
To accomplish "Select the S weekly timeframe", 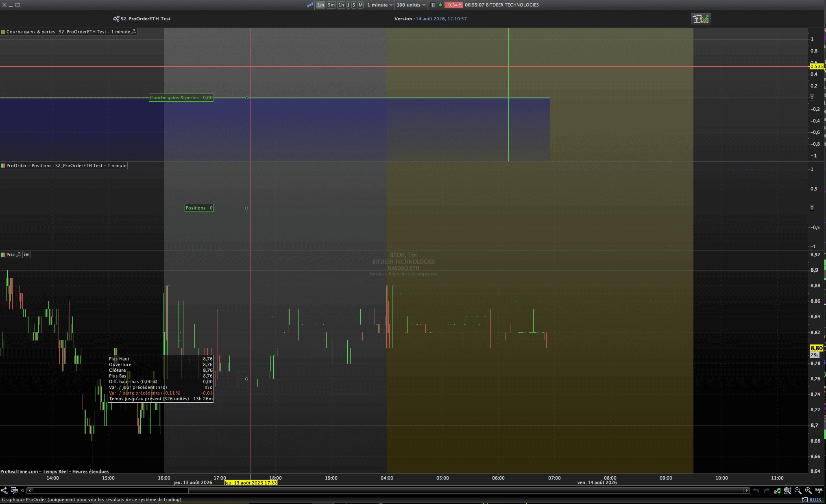I will pyautogui.click(x=354, y=5).
